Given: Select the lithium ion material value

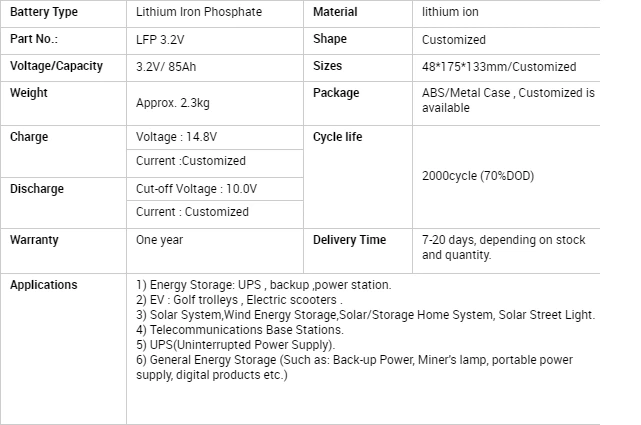Looking at the screenshot, I should tap(451, 13).
